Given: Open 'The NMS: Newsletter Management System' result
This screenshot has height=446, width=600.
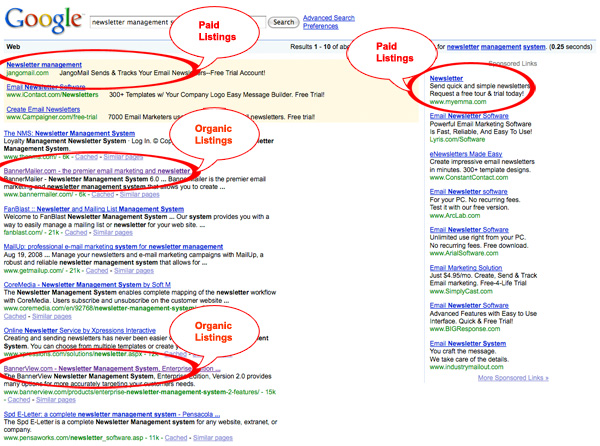Looking at the screenshot, I should click(x=69, y=133).
